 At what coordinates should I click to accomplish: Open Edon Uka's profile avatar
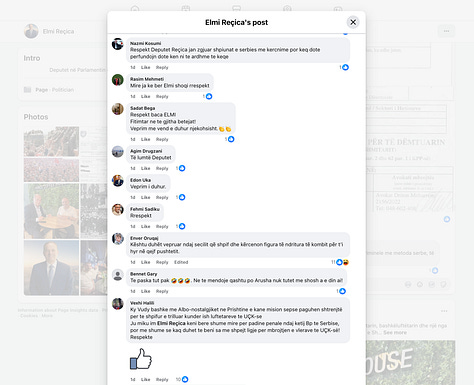point(118,180)
